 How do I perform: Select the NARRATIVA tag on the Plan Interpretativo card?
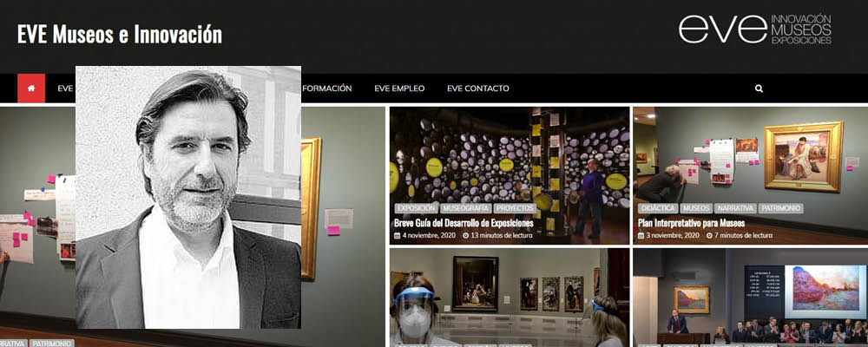pos(734,209)
